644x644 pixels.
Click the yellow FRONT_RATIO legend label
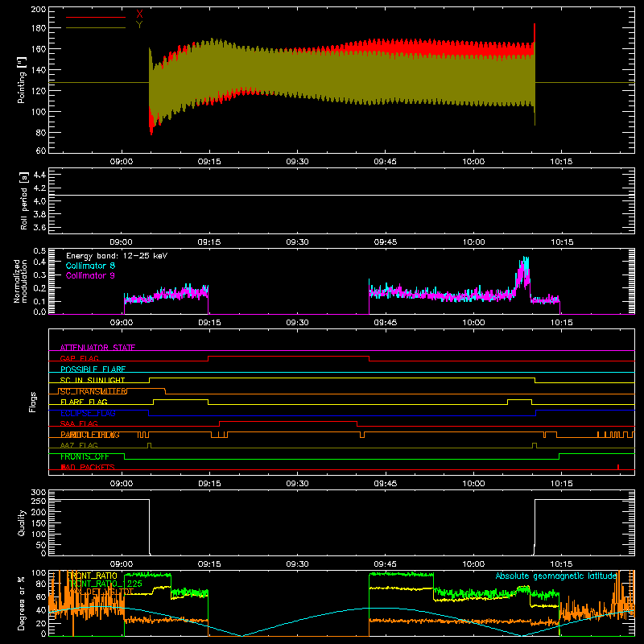[93, 576]
